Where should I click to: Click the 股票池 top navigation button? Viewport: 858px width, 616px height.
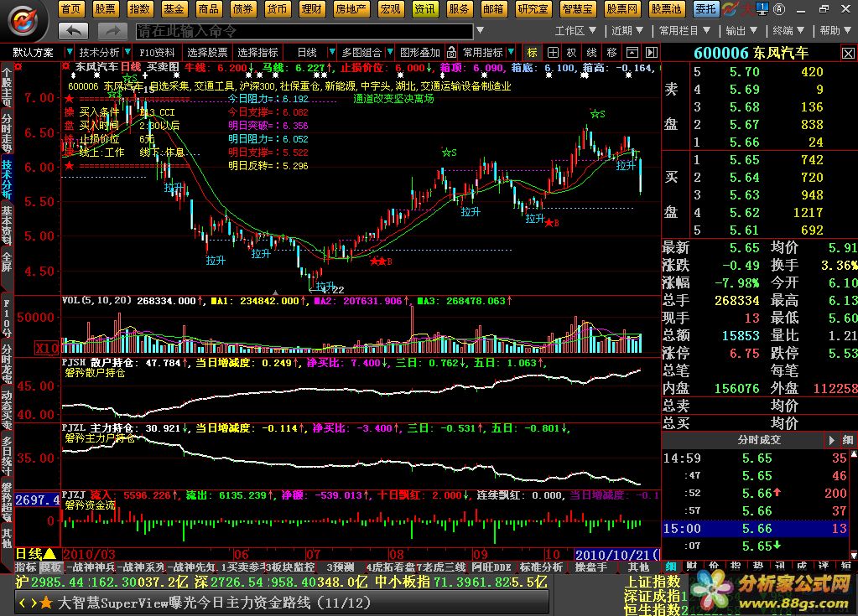tap(666, 8)
